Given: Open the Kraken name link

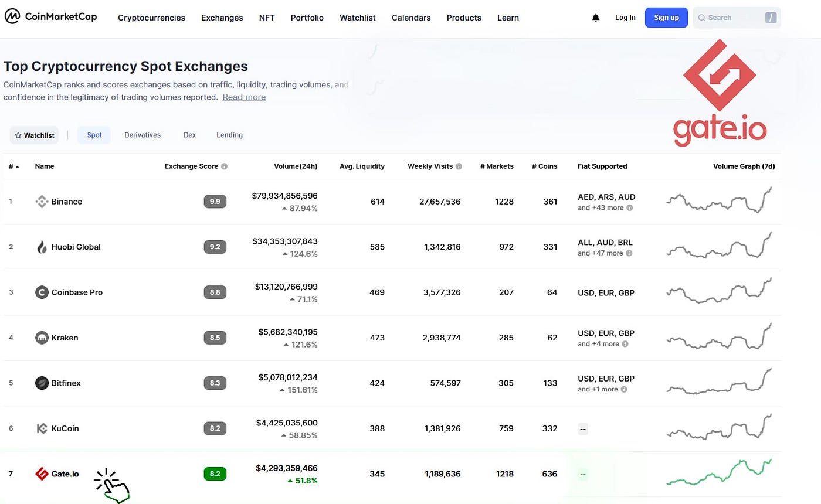Looking at the screenshot, I should pyautogui.click(x=65, y=338).
